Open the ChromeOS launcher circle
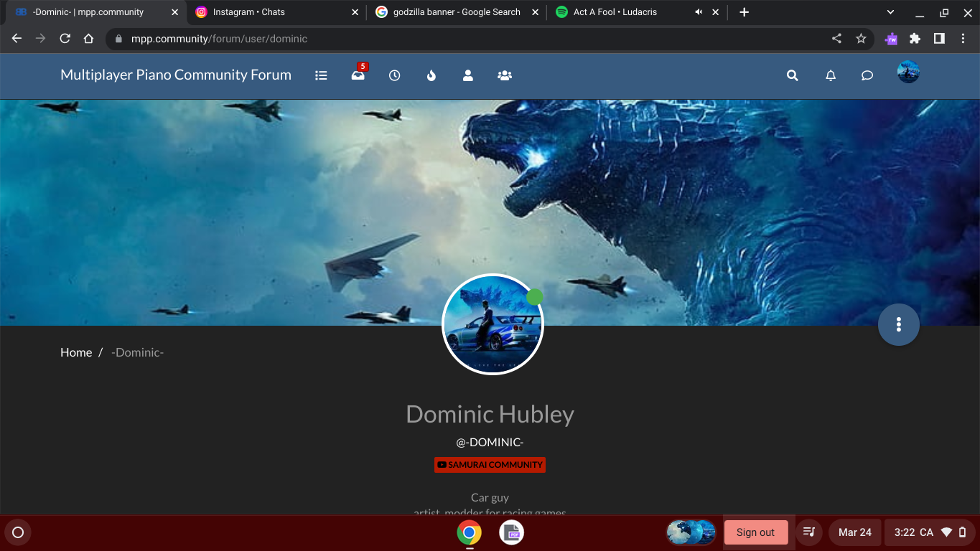 click(18, 532)
